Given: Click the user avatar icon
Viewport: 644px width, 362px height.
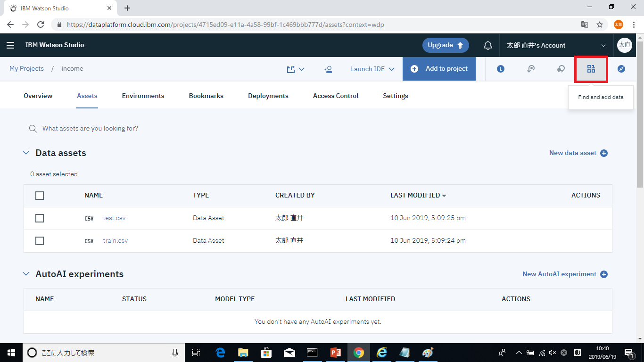Looking at the screenshot, I should [624, 45].
